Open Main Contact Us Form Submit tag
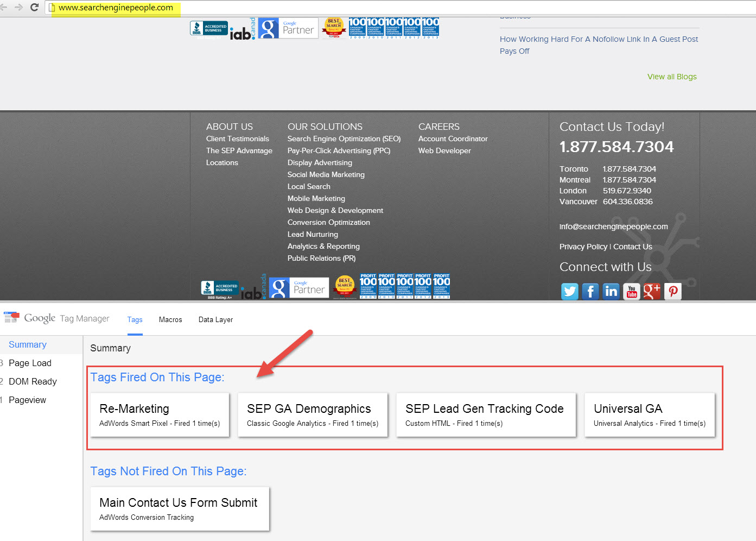Screen dimensions: 756x541 click(180, 509)
